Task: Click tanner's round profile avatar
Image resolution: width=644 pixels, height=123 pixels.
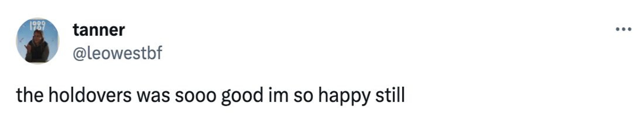Action: [x=38, y=41]
